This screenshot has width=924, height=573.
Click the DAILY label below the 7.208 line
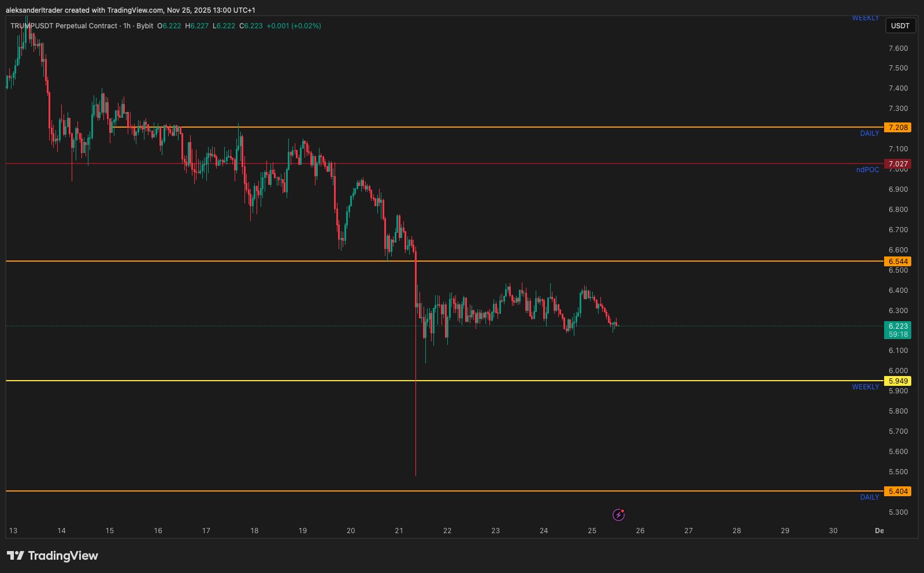coord(869,133)
